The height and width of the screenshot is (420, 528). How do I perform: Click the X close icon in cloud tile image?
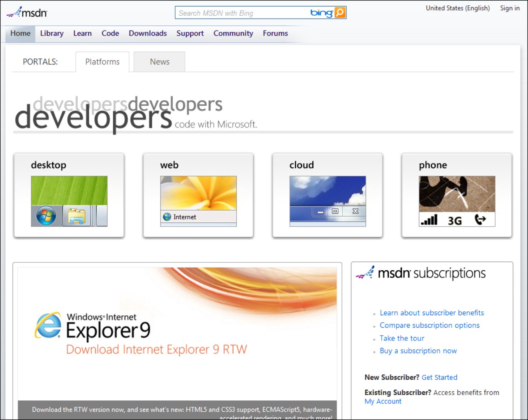coord(355,211)
